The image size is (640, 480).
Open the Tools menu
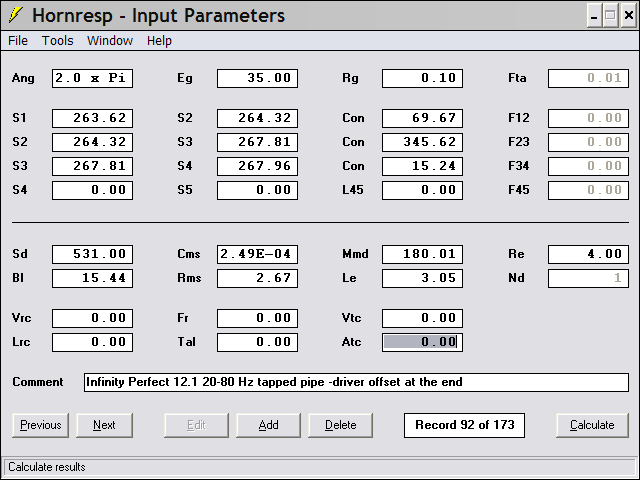(58, 40)
